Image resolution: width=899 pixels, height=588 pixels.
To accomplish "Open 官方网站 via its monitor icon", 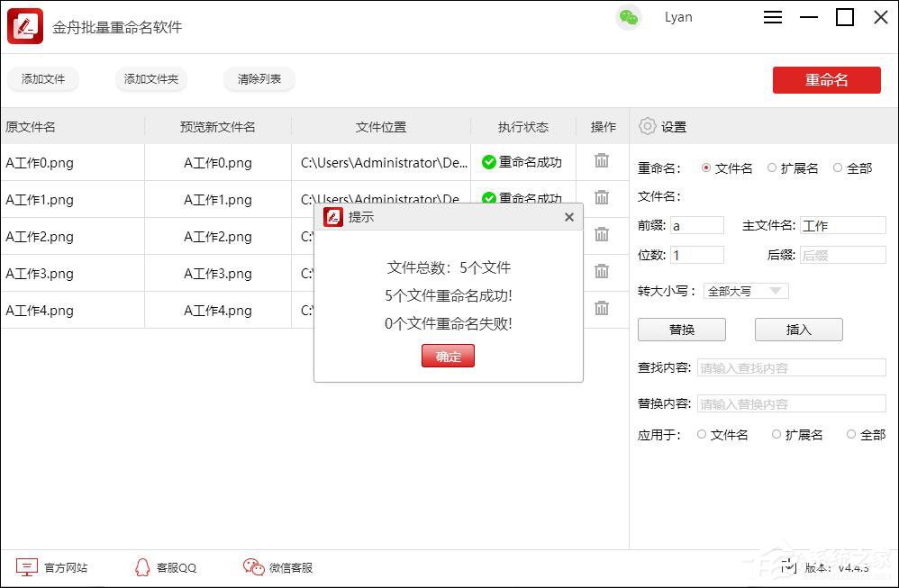I will tap(27, 567).
